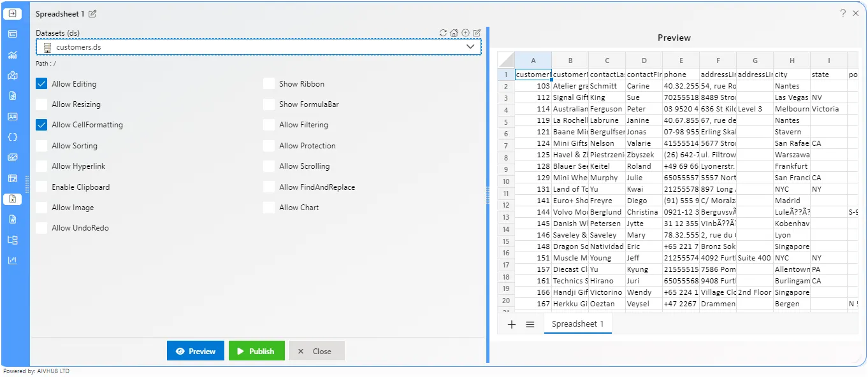Select column E header
868x377 pixels.
[x=681, y=60]
